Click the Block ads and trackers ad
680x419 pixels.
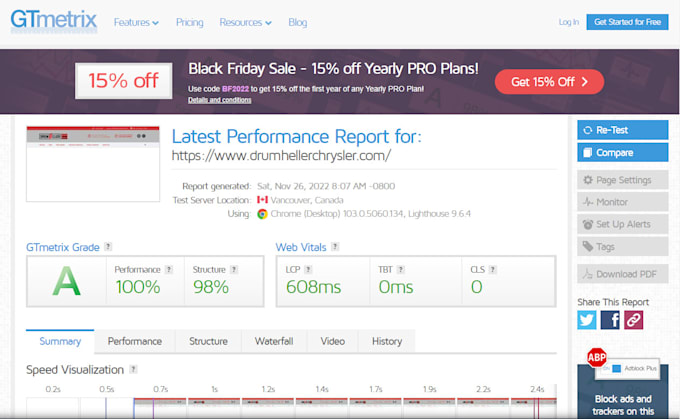[x=623, y=391]
